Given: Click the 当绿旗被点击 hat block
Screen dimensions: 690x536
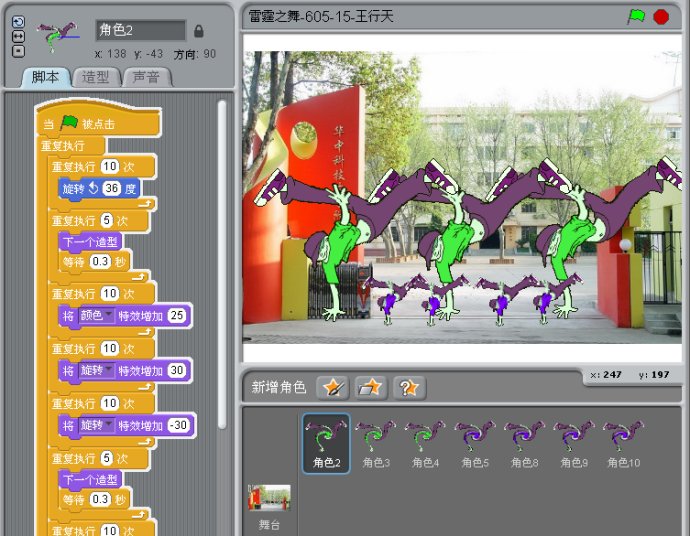Looking at the screenshot, I should click(98, 122).
